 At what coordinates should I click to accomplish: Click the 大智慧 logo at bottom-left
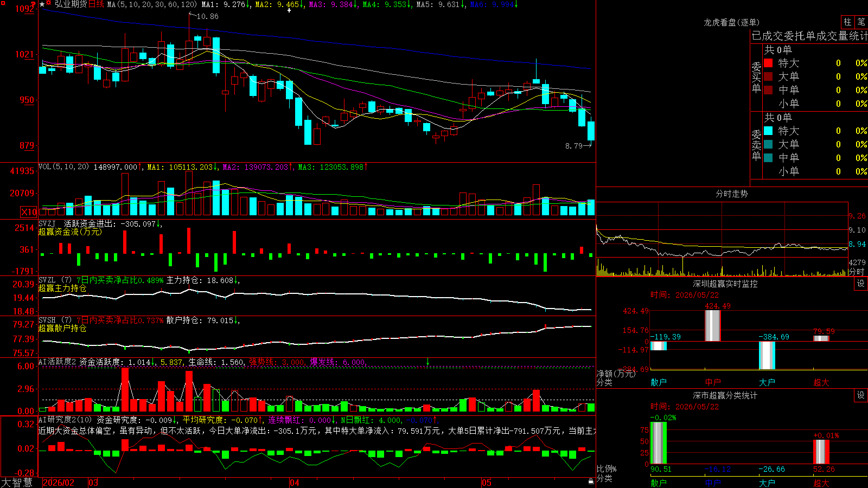(x=17, y=483)
